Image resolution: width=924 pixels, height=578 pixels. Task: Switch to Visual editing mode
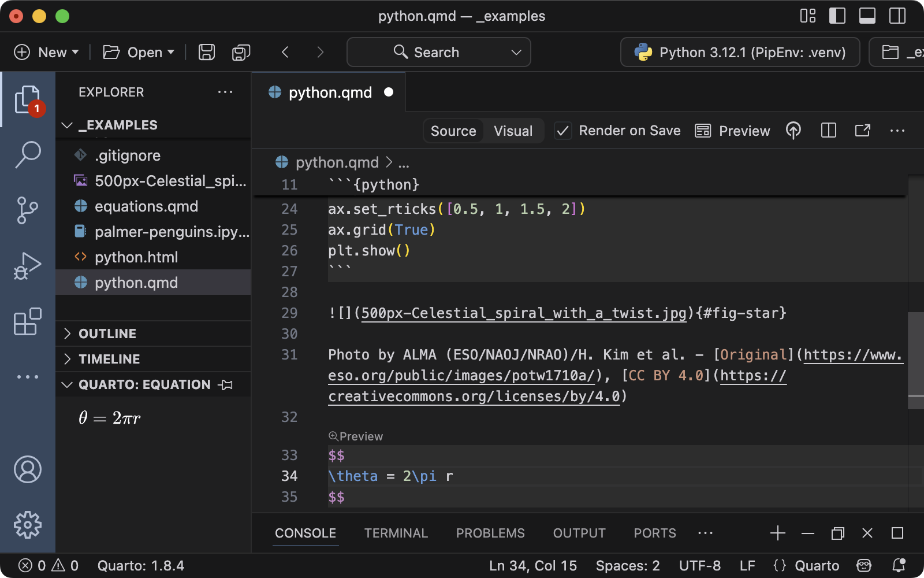[513, 131]
